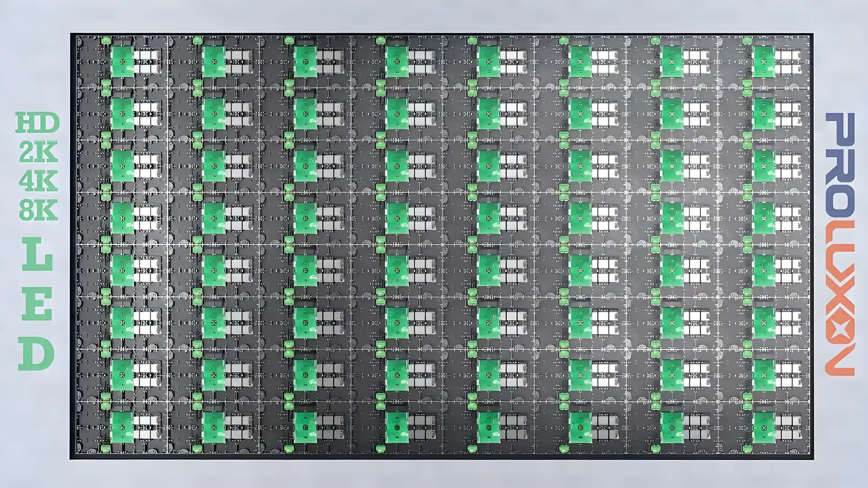Viewport: 868px width, 488px height.
Task: Expand the 2K resolution entry
Action: point(38,152)
